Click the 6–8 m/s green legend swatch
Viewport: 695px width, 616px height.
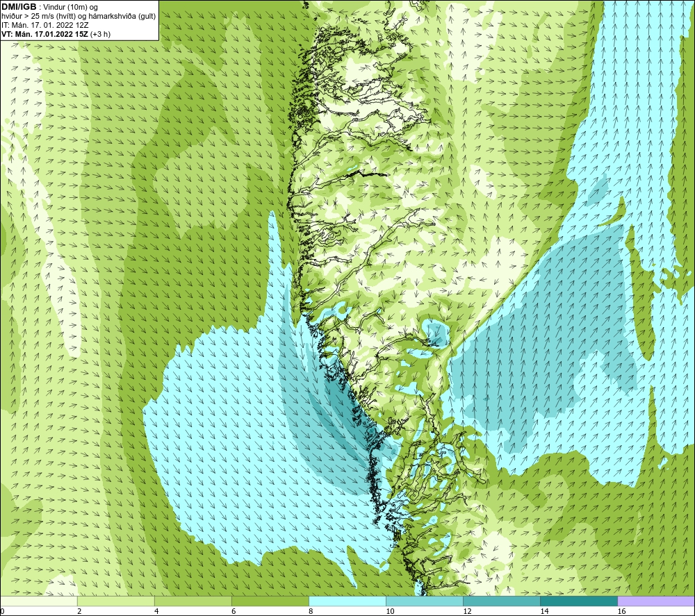pyautogui.click(x=270, y=601)
